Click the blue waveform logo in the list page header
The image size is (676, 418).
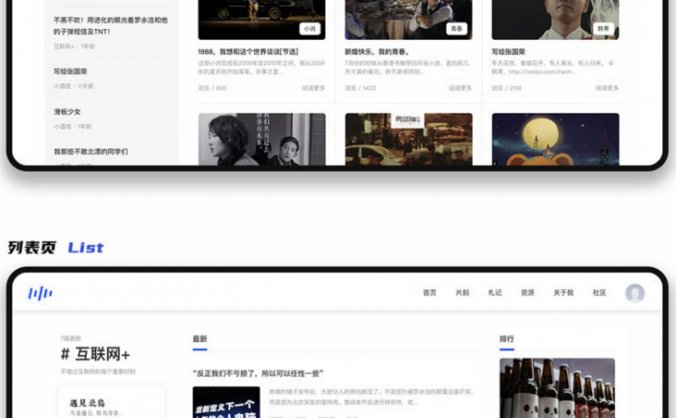(40, 293)
